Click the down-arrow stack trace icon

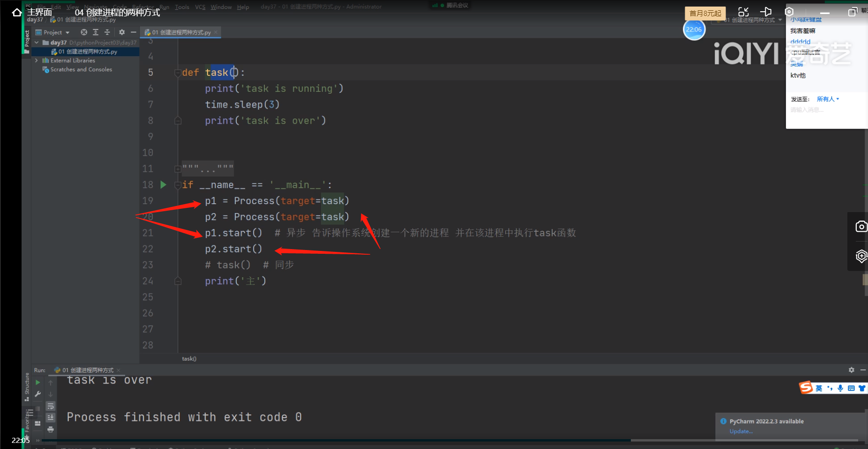[51, 394]
